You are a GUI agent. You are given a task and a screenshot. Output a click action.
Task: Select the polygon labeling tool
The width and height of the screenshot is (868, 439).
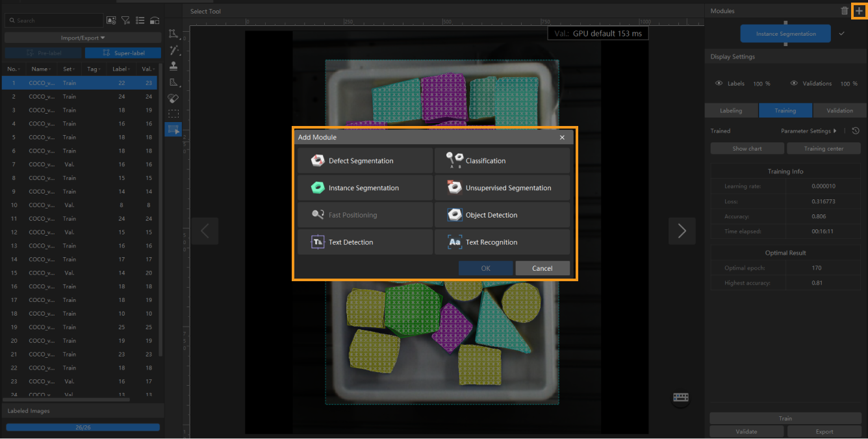pos(173,34)
